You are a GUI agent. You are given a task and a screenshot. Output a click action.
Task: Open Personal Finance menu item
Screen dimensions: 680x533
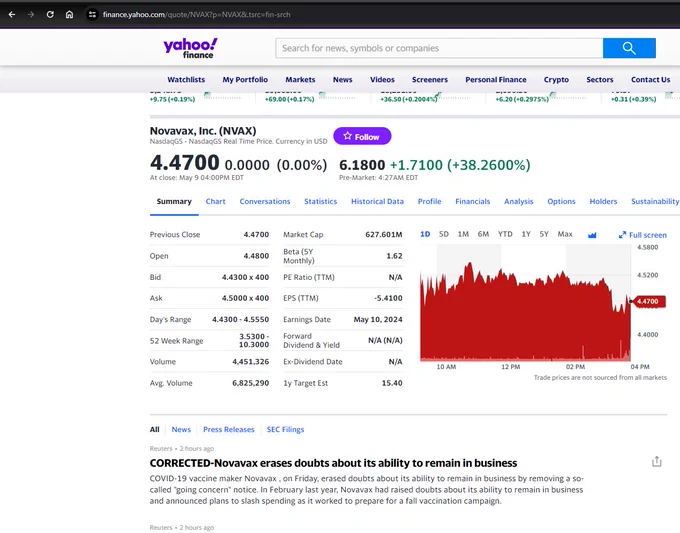click(496, 79)
